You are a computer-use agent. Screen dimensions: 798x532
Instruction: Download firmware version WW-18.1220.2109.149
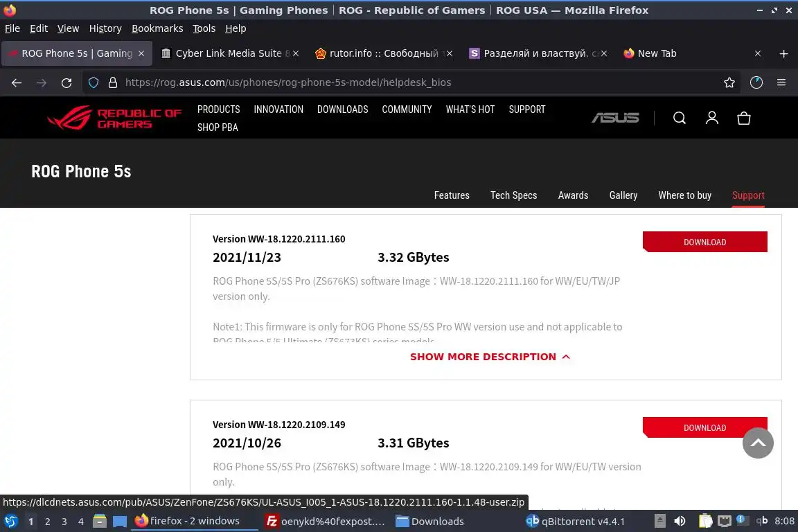click(x=705, y=427)
